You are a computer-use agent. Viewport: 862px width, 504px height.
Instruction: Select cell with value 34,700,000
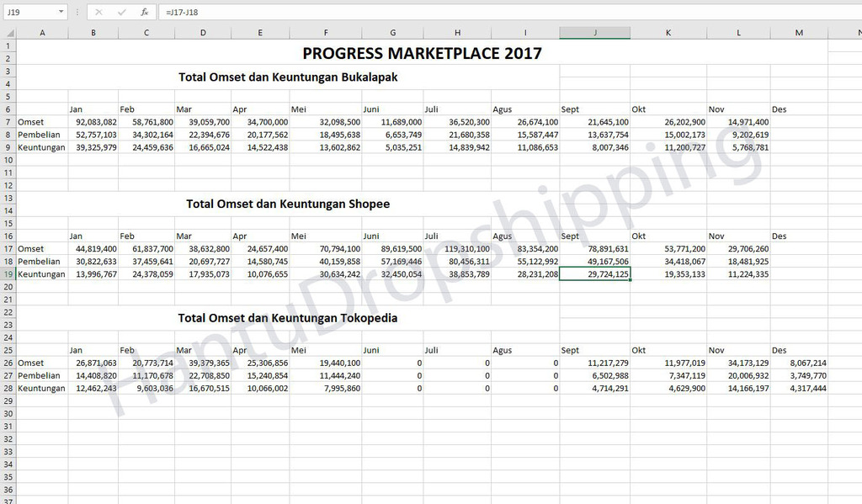(x=260, y=122)
